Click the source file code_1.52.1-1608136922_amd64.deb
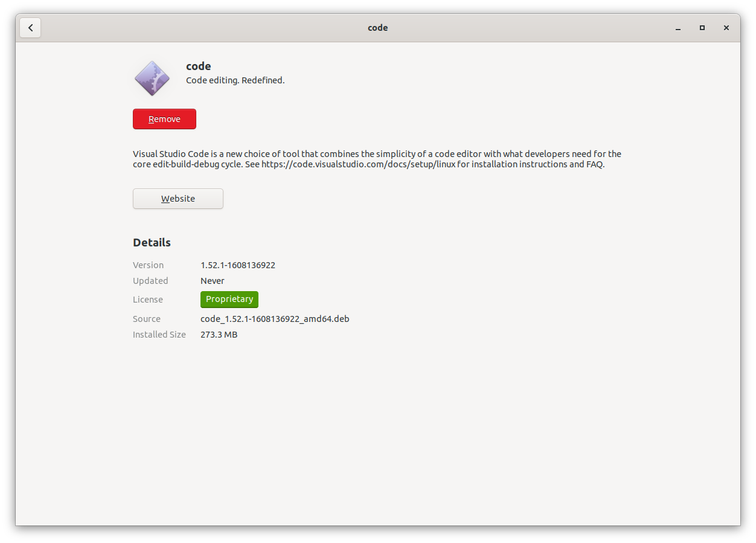Screen dimensions: 756x543 click(275, 319)
